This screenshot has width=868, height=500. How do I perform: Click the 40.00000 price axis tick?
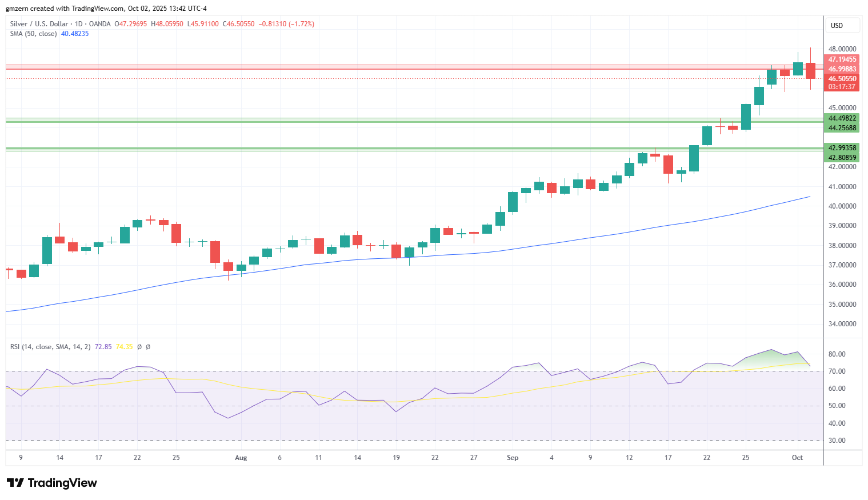pos(842,206)
